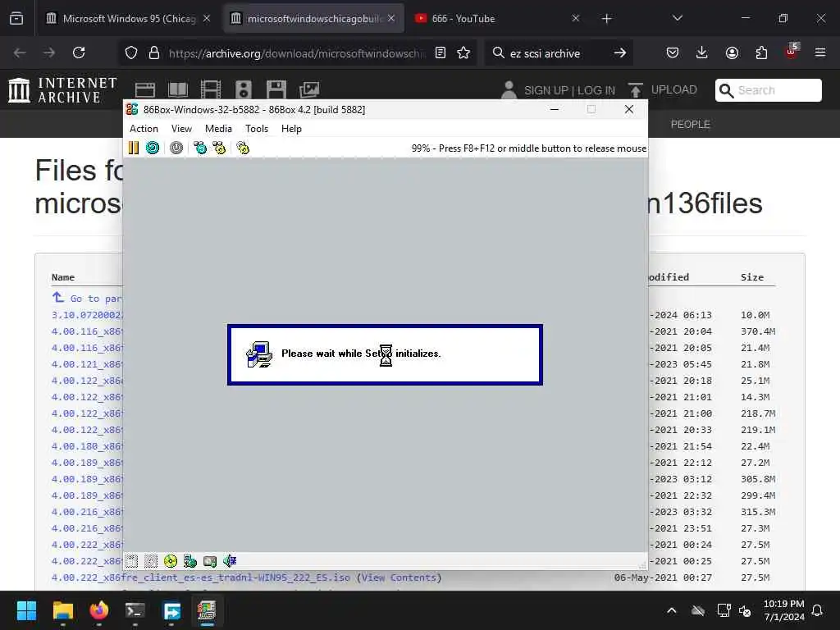Click the Internet Archive logo
Screen dimensions: 840x630
pos(62,90)
